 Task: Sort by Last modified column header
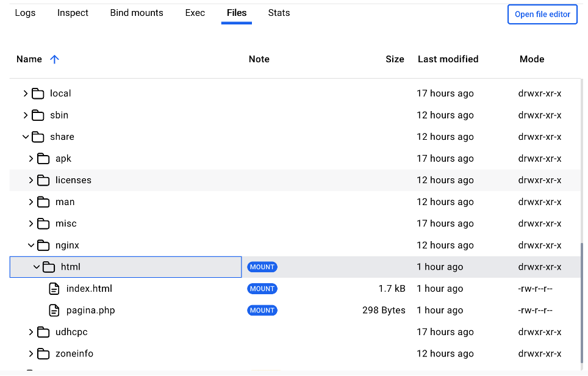[x=448, y=59]
